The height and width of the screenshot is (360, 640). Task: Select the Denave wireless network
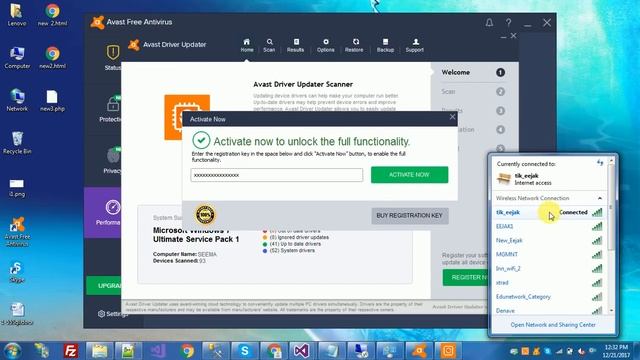point(549,310)
